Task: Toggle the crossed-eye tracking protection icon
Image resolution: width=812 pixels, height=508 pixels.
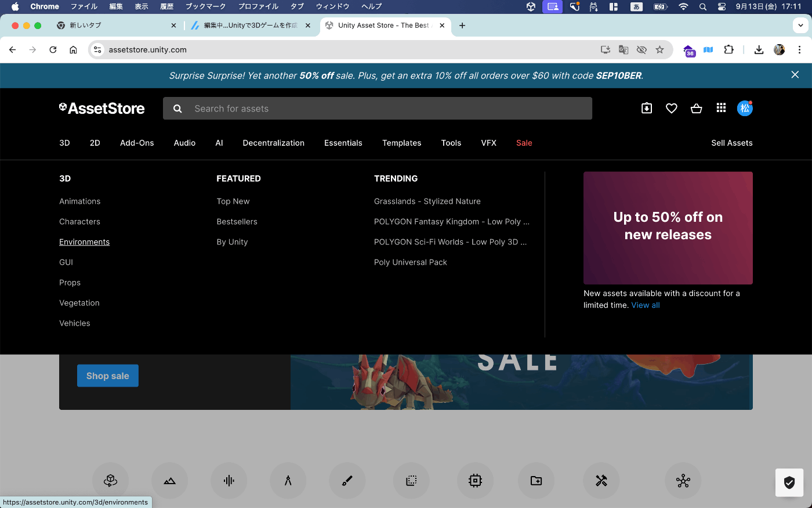Action: [x=641, y=50]
